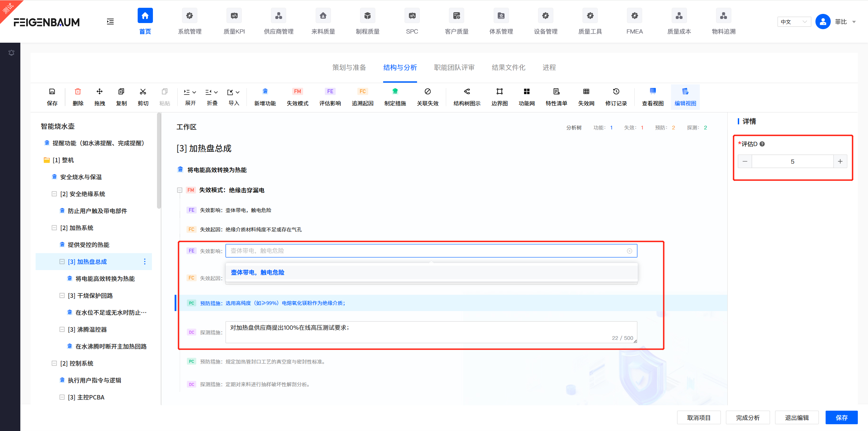
Task: Open the 中文 language dropdown
Action: click(794, 21)
